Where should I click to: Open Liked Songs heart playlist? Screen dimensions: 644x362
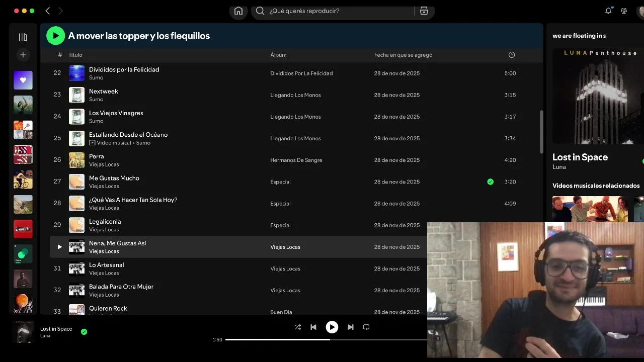(23, 80)
